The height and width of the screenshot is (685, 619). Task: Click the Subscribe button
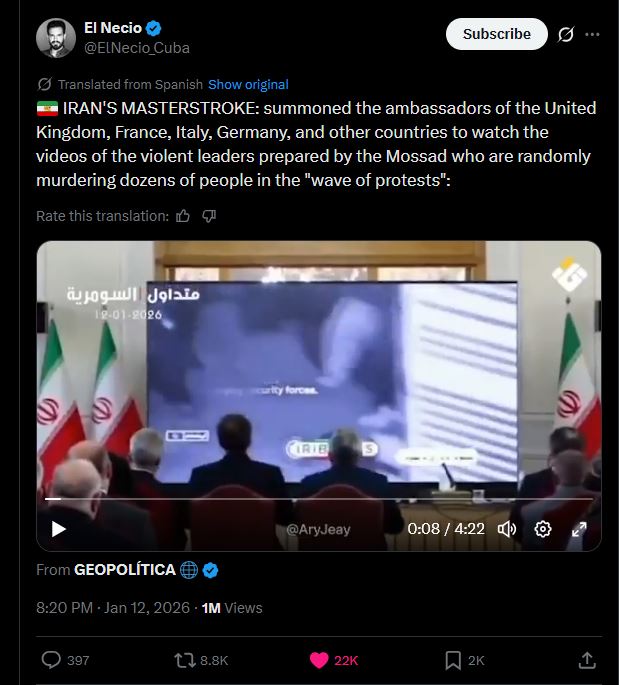(496, 34)
